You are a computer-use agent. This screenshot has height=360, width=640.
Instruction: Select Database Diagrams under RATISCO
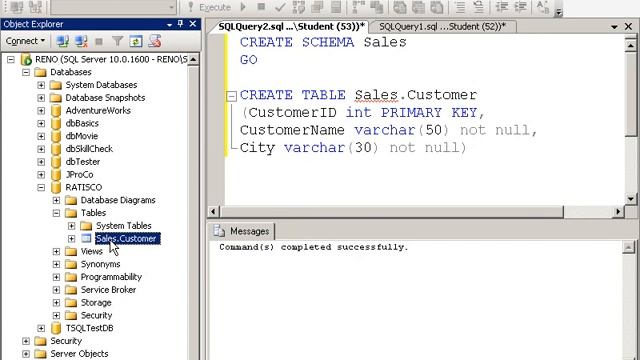118,200
